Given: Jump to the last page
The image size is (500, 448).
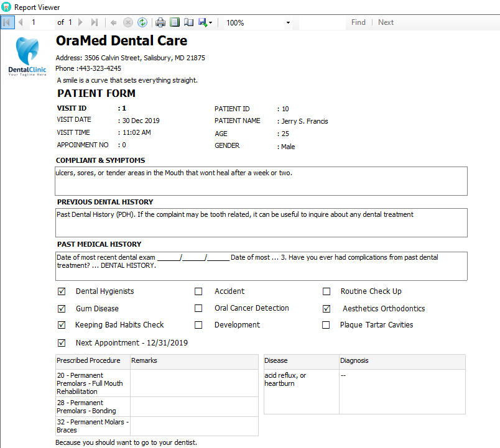Looking at the screenshot, I should [93, 22].
